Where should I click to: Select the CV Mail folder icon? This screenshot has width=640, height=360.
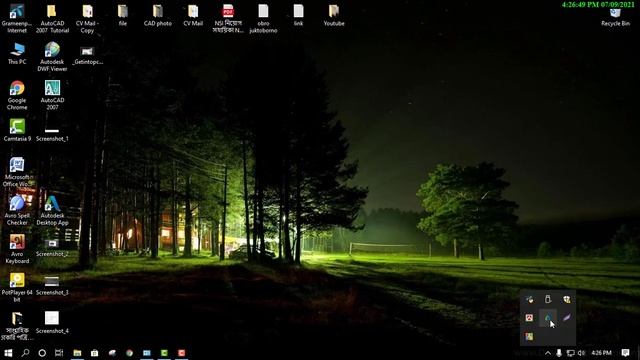[193, 15]
